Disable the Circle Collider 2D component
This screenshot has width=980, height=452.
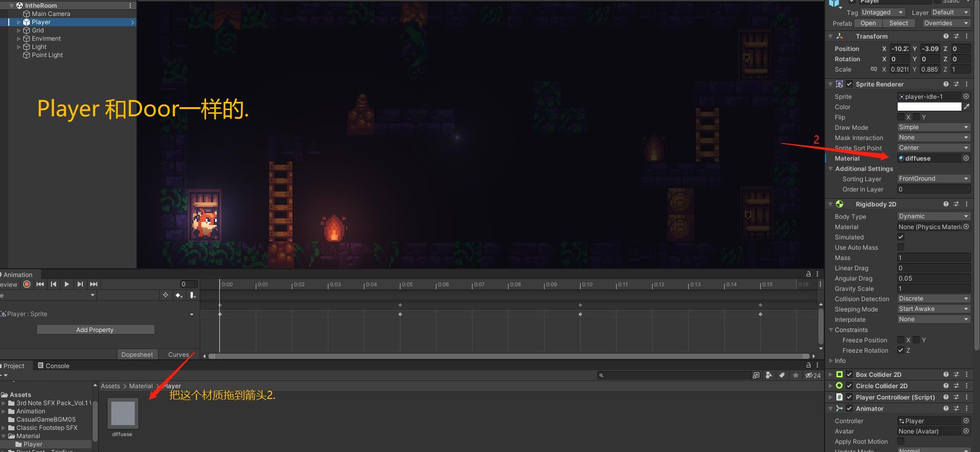pos(850,386)
